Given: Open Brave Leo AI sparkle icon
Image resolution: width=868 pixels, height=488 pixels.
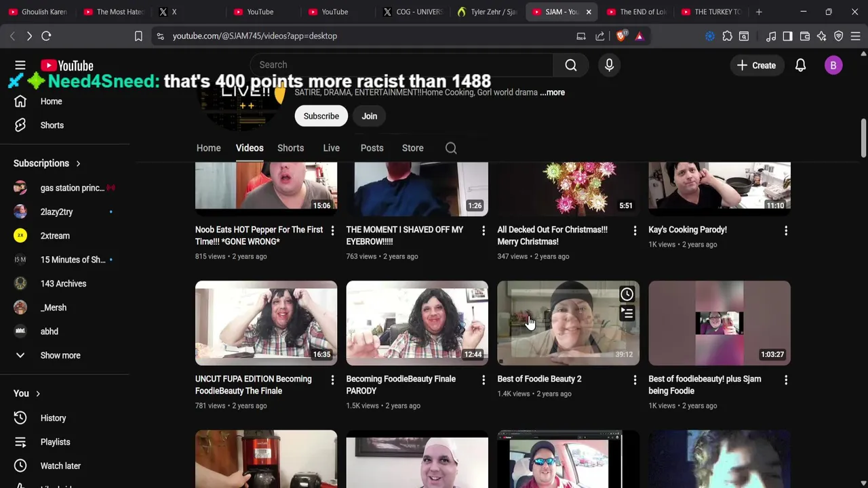Looking at the screenshot, I should click(x=822, y=36).
